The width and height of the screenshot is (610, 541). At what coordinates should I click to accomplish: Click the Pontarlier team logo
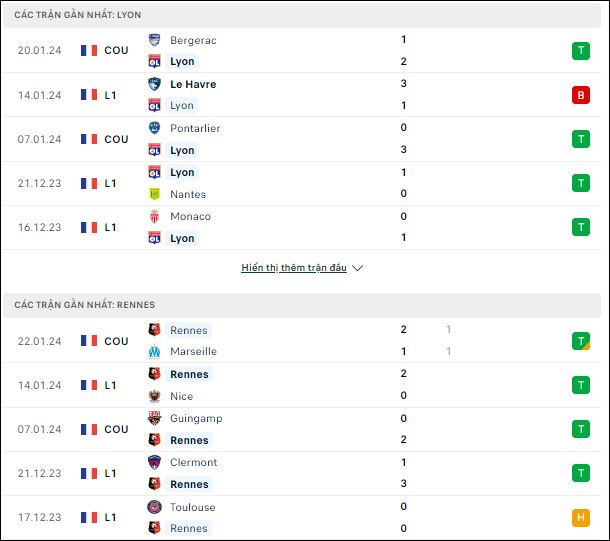154,128
